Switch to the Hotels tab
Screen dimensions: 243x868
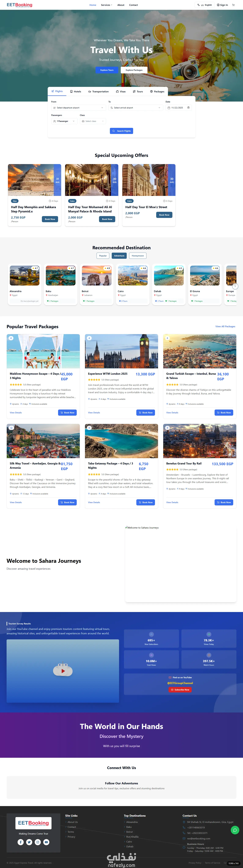tap(76, 92)
